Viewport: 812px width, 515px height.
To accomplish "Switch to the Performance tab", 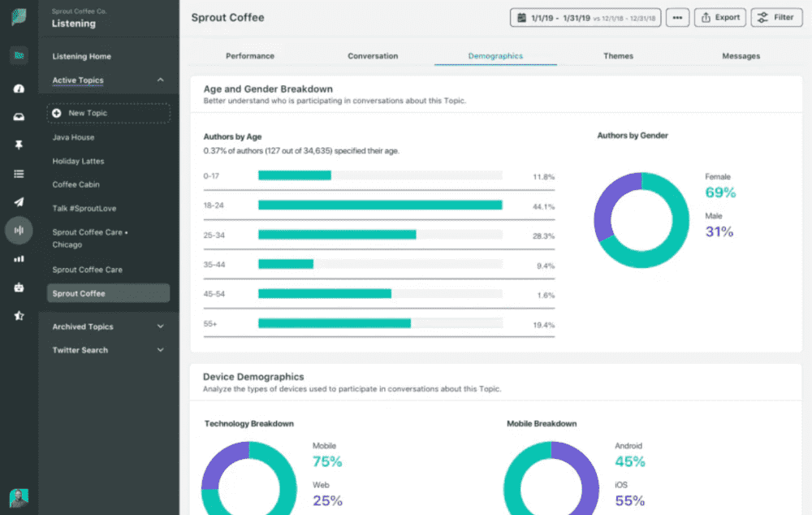I will (249, 56).
